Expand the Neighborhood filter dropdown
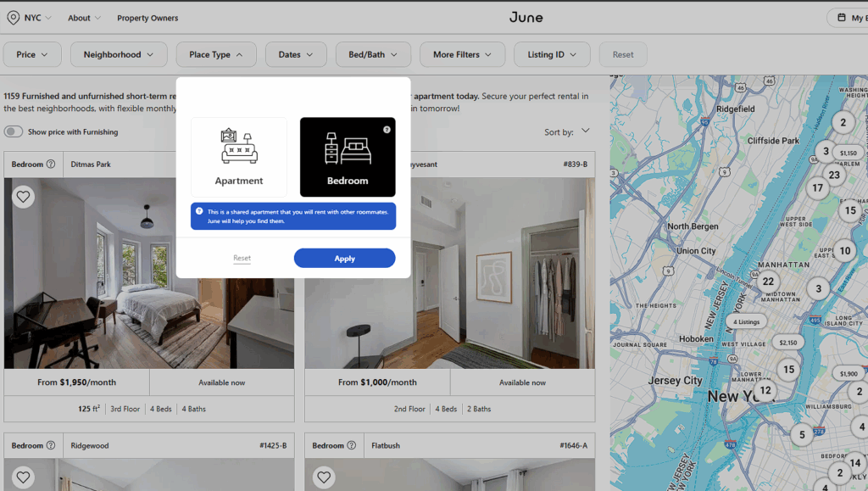 tap(119, 55)
